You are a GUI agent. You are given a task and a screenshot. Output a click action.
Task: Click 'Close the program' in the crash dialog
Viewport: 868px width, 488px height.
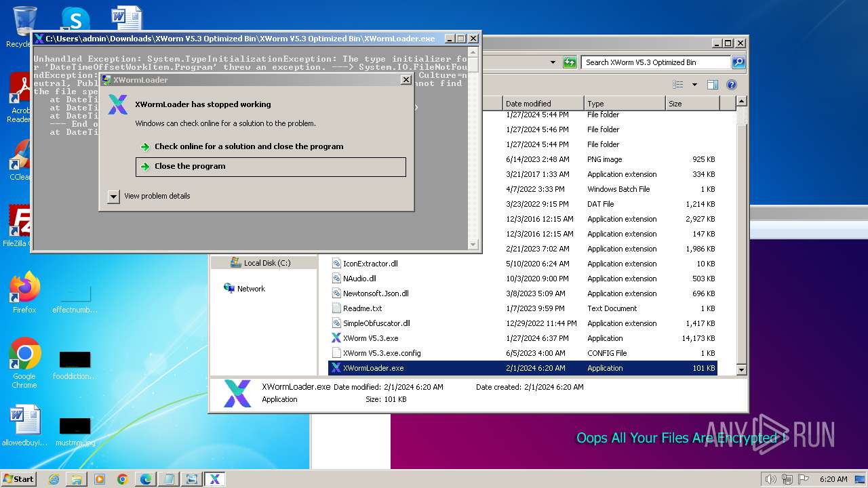click(x=271, y=167)
